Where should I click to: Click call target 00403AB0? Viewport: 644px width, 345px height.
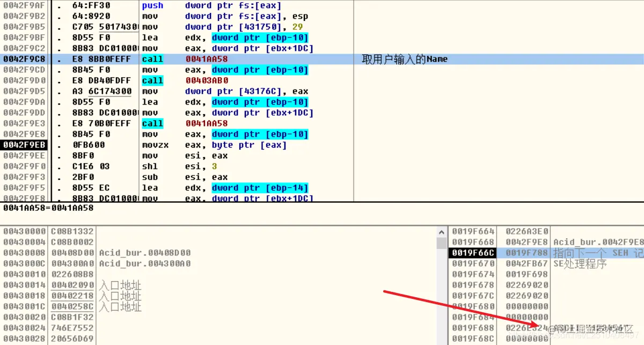coord(207,80)
